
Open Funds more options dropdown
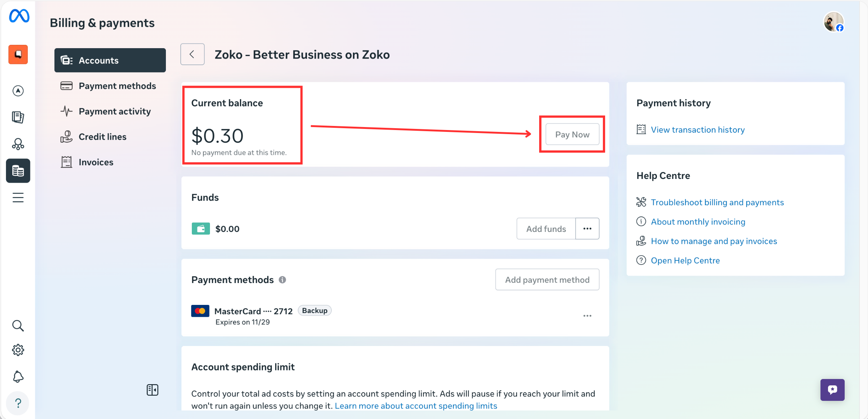[587, 229]
